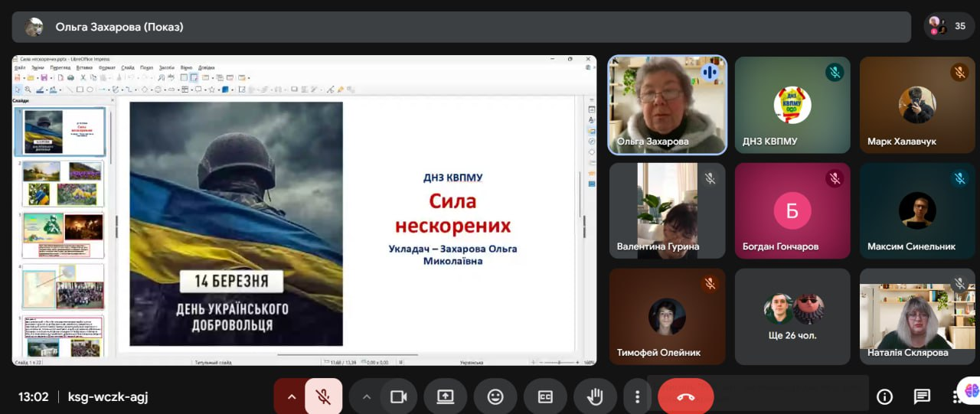Open the three-dot more options menu
This screenshot has height=414, width=980.
tap(637, 396)
